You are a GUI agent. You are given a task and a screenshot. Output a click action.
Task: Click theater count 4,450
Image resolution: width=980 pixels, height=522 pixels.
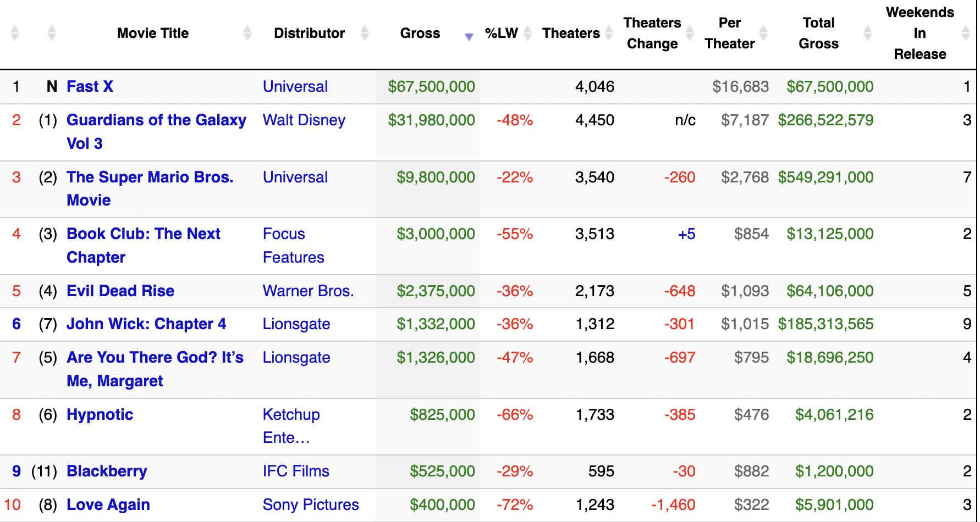tap(594, 120)
